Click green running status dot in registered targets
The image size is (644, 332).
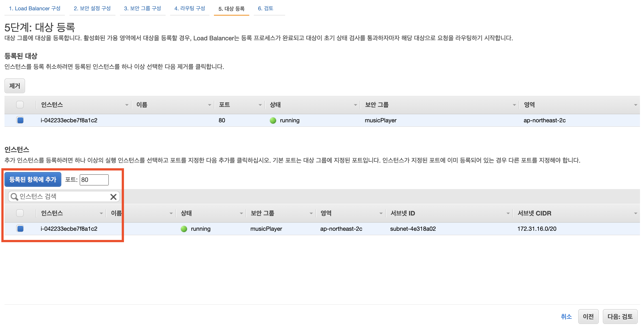(x=273, y=121)
